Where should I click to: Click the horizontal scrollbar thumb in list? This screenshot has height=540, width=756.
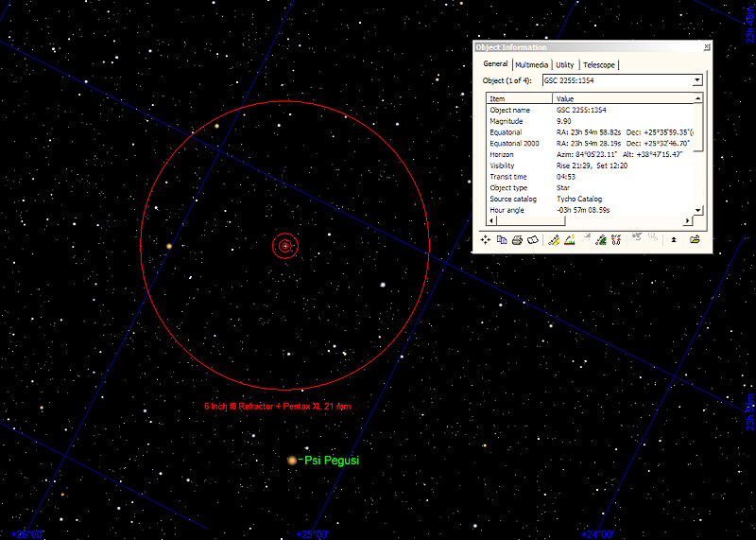(x=530, y=220)
